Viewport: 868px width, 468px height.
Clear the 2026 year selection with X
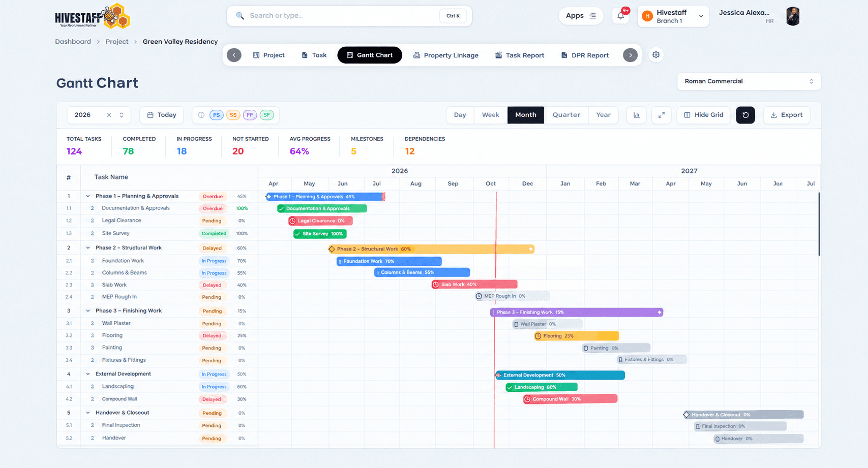click(x=109, y=115)
